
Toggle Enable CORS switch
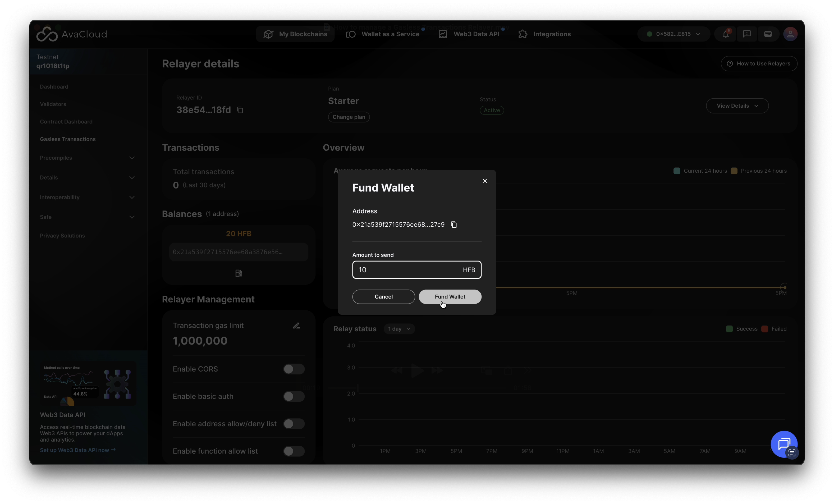(x=294, y=369)
